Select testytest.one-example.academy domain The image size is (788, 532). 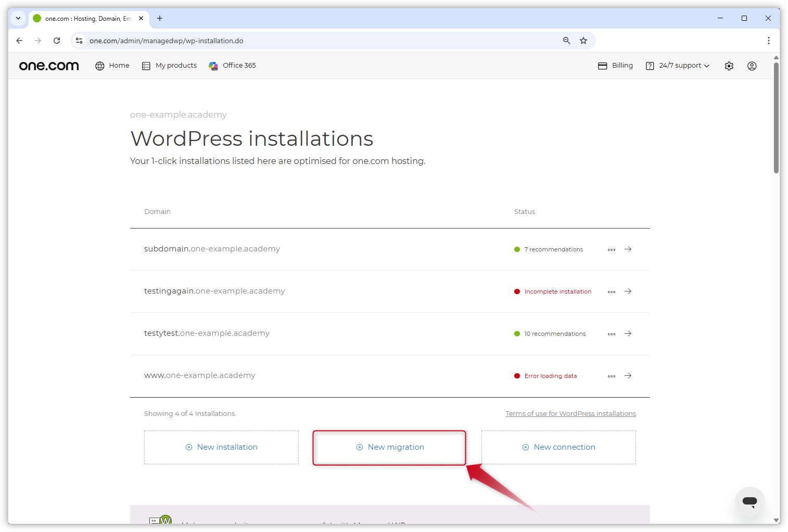[207, 333]
